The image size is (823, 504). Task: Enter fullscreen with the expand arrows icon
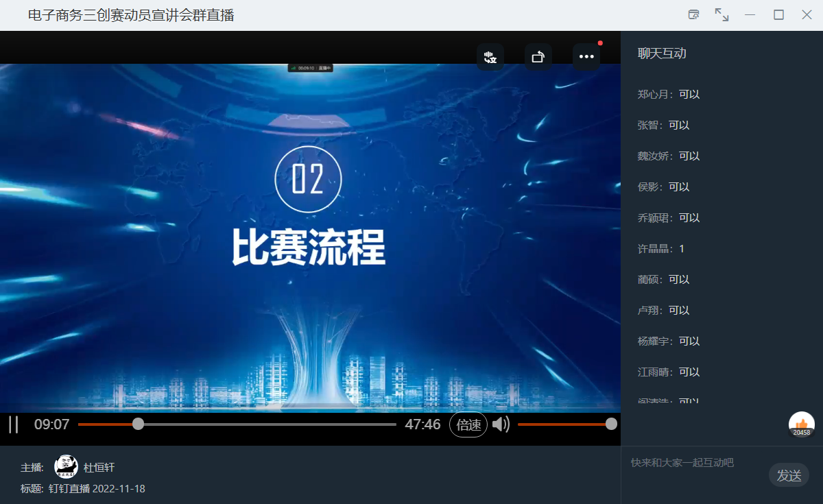[721, 15]
